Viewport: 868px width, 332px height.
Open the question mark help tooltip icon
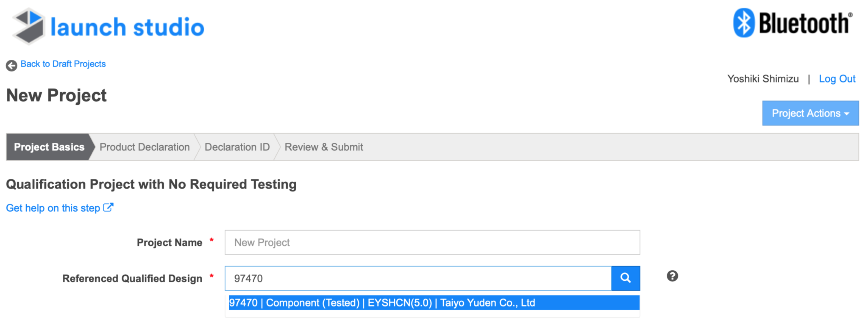coord(672,276)
